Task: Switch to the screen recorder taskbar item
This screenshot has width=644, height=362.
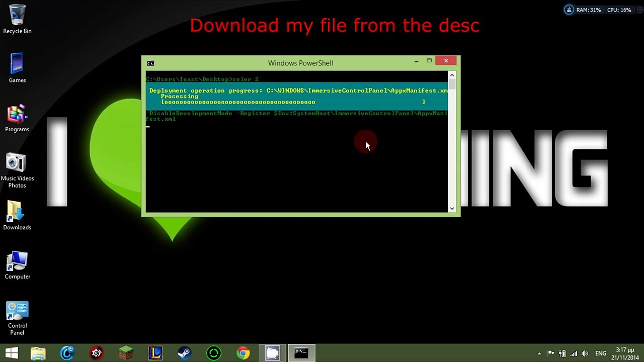Action: [272, 353]
